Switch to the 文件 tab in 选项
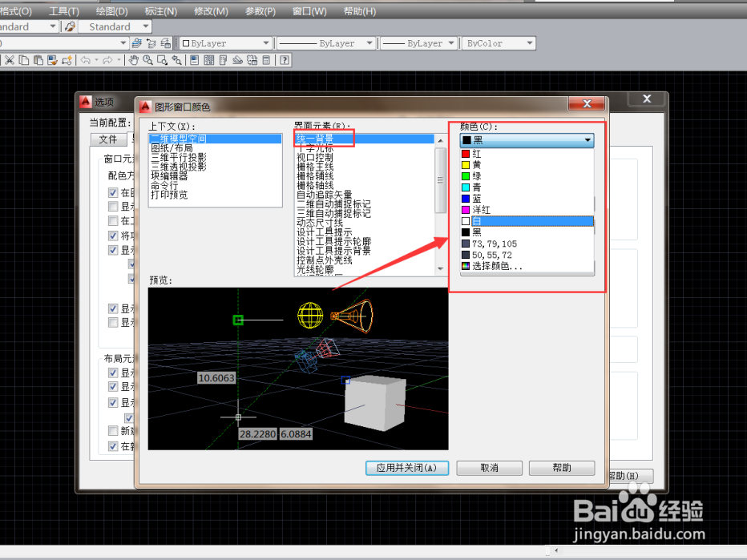 [108, 138]
